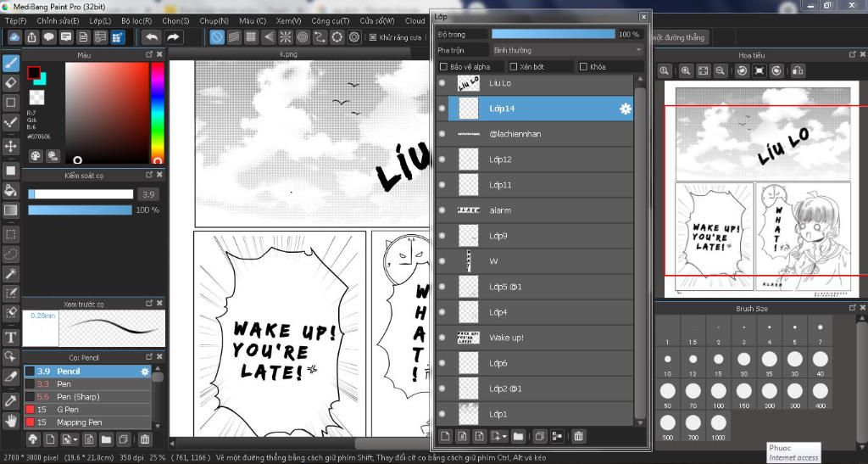Select the Eyedropper tool
This screenshot has height=464, width=868.
click(10, 401)
